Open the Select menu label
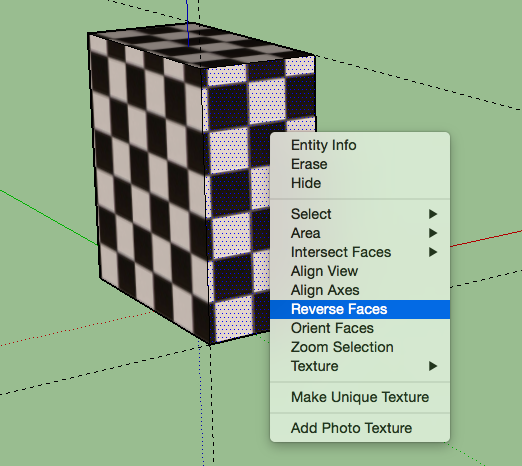This screenshot has height=466, width=522. click(311, 214)
